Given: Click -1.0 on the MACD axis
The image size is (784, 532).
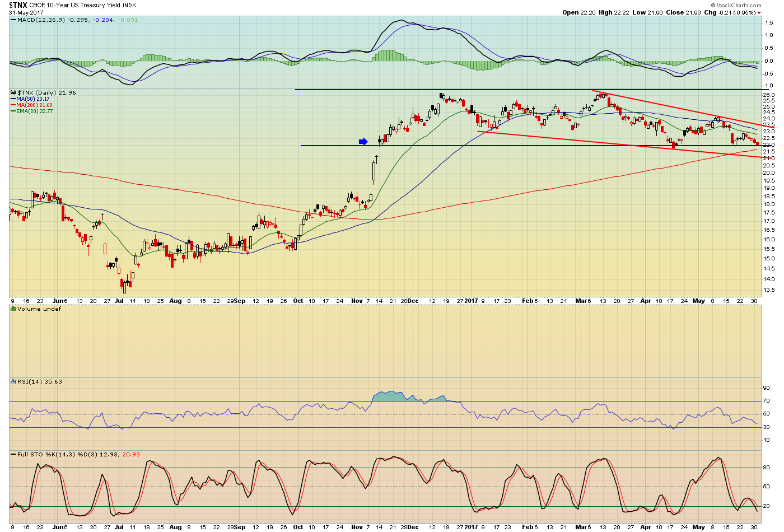Looking at the screenshot, I should point(768,86).
